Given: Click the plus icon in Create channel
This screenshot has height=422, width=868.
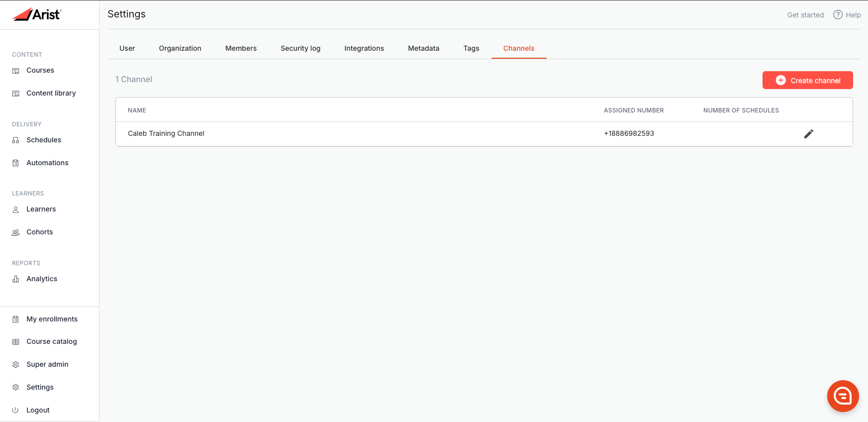Looking at the screenshot, I should [x=781, y=80].
